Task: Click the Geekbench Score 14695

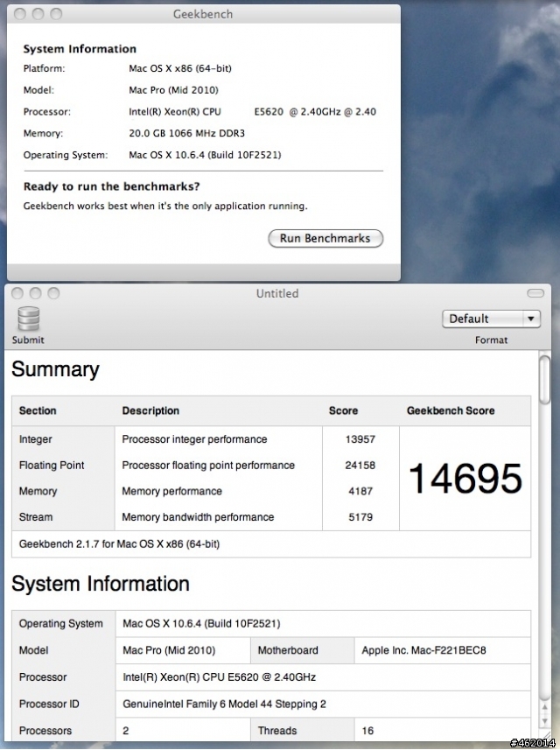Action: (x=465, y=479)
